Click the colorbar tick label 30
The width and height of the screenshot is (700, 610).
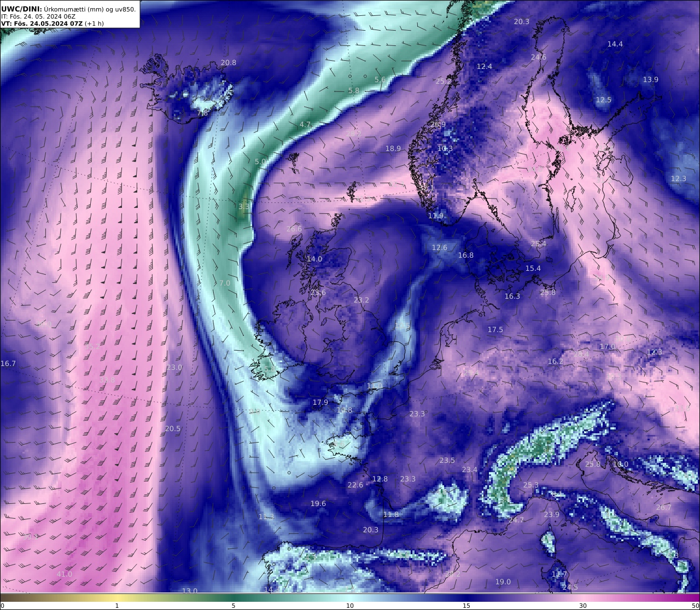pyautogui.click(x=583, y=606)
